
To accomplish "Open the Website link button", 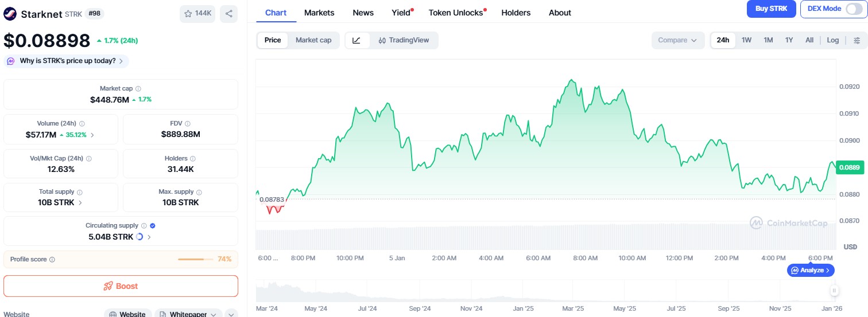I will (x=127, y=314).
